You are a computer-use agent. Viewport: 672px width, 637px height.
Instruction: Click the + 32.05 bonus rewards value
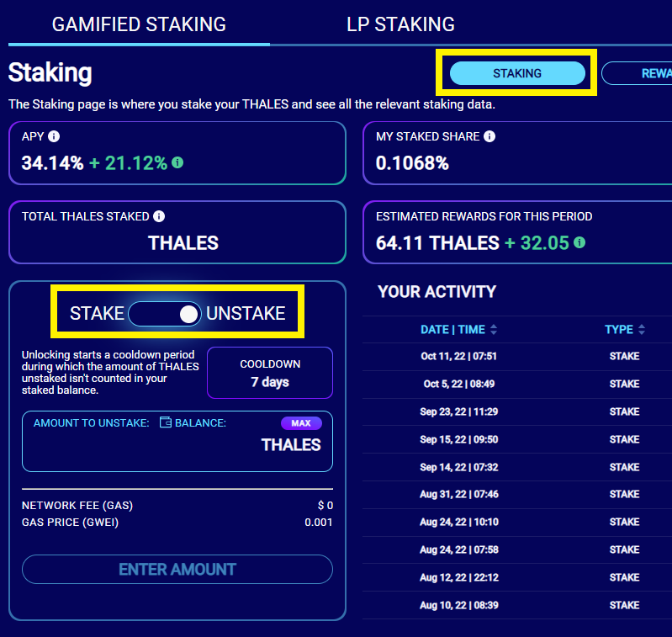click(537, 243)
